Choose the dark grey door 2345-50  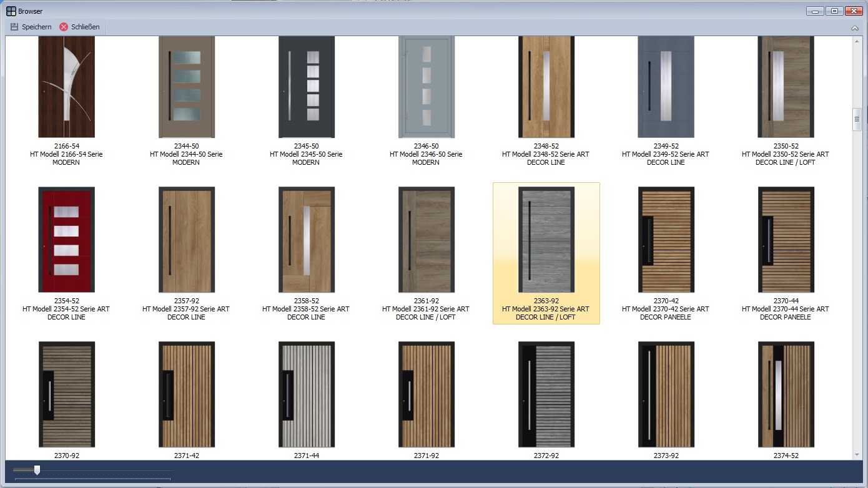click(x=306, y=87)
